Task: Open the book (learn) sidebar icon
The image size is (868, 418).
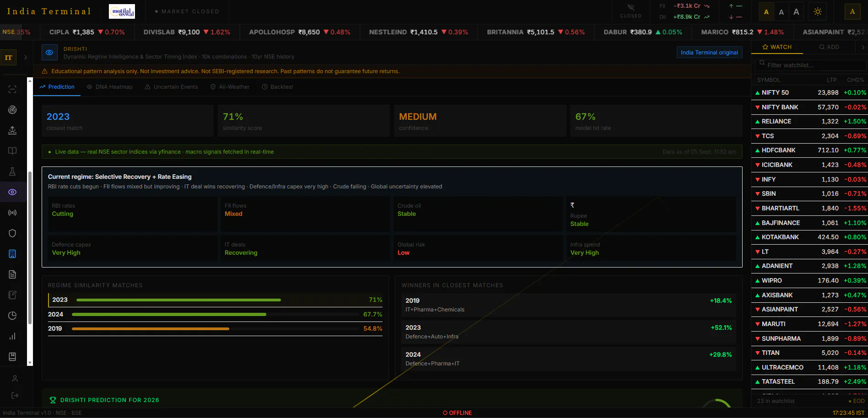Action: pos(12,151)
